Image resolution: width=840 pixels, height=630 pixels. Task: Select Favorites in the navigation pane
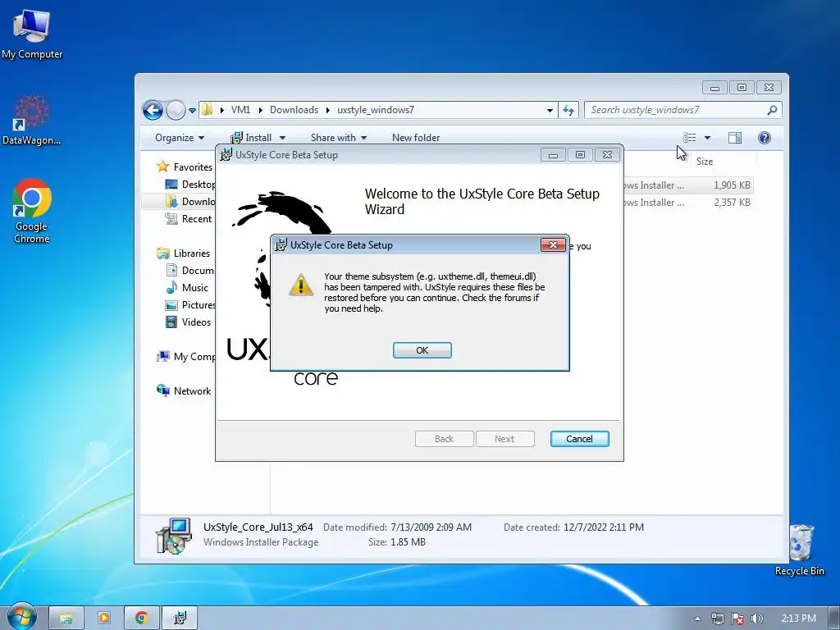(x=185, y=167)
